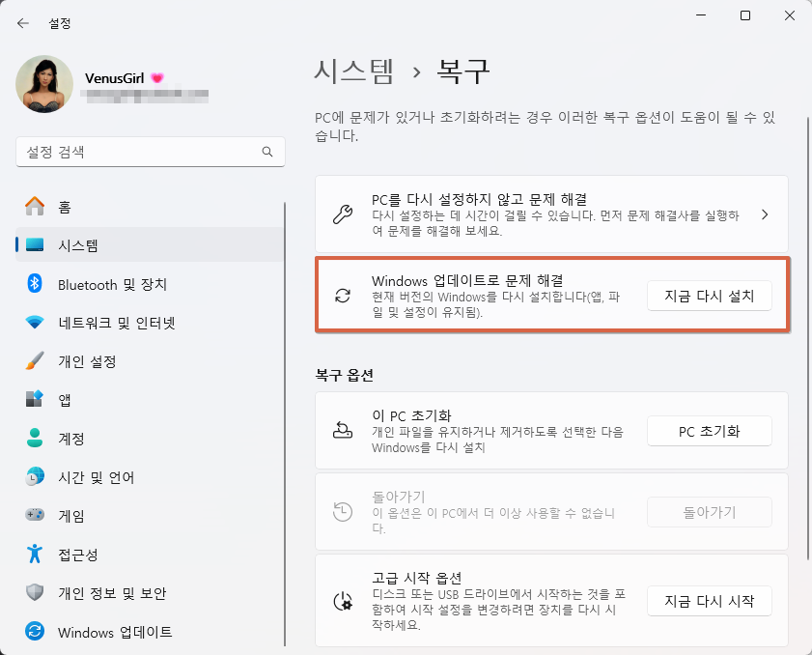Go to 개인 정보 및 보안 settings
The width and height of the screenshot is (812, 655).
click(150, 593)
